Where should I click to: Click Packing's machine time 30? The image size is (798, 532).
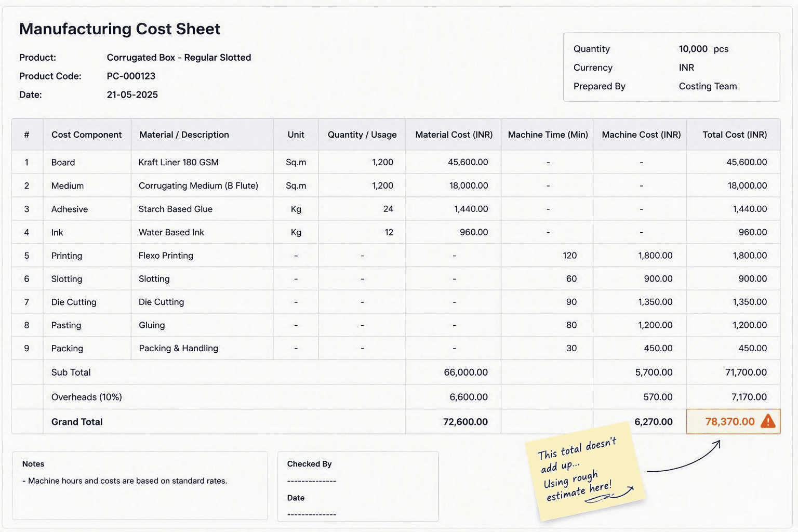571,348
